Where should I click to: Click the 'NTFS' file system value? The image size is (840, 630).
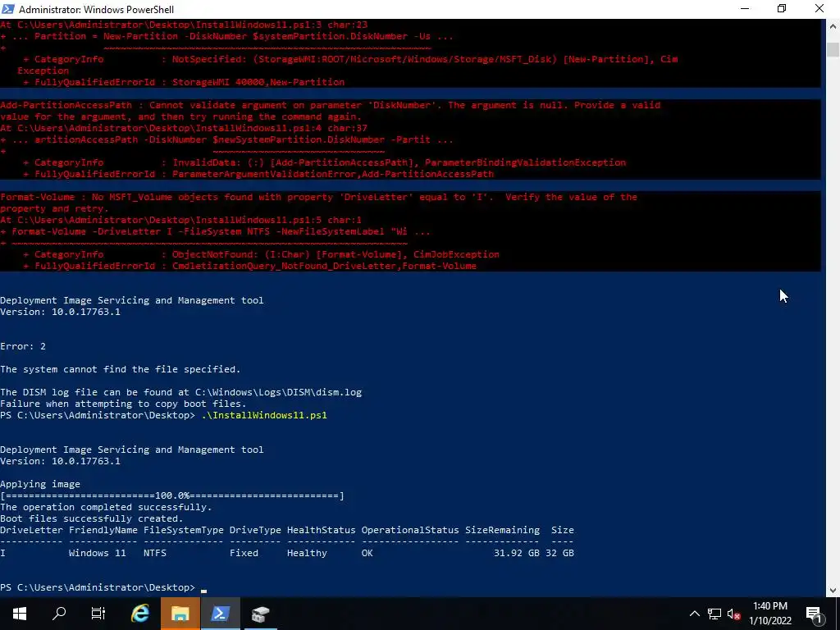[x=155, y=553]
